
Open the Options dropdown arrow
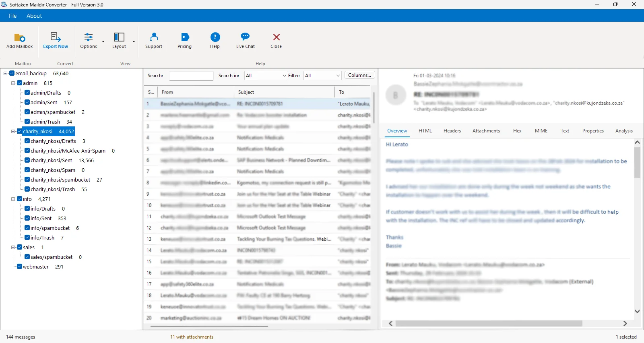point(103,41)
